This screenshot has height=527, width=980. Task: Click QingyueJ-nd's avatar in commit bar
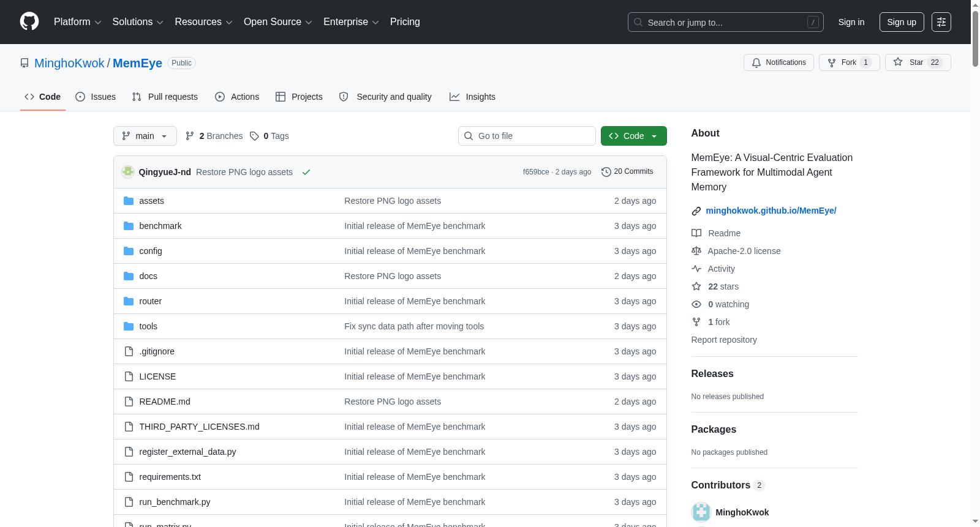click(x=128, y=172)
